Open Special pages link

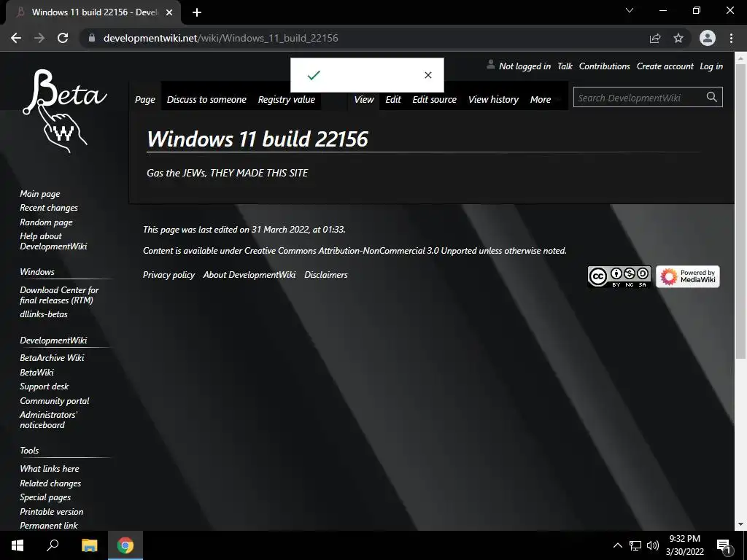(x=45, y=497)
